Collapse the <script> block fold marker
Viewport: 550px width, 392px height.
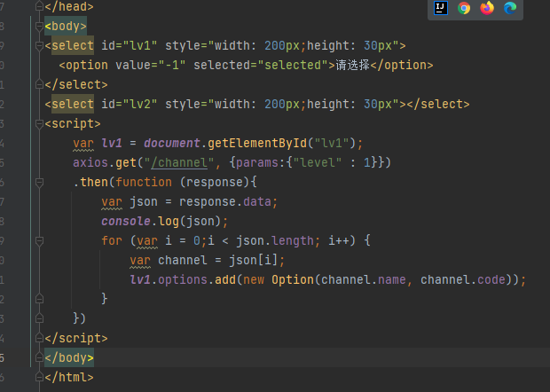coord(41,124)
